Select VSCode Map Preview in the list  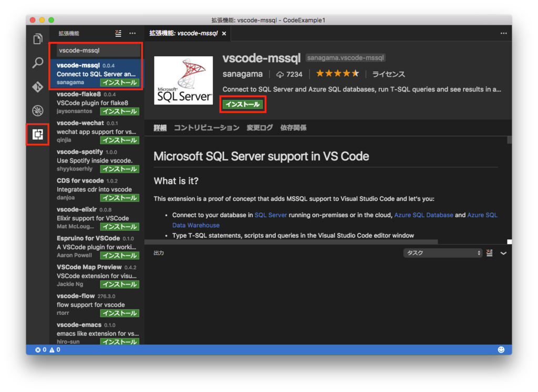click(97, 275)
